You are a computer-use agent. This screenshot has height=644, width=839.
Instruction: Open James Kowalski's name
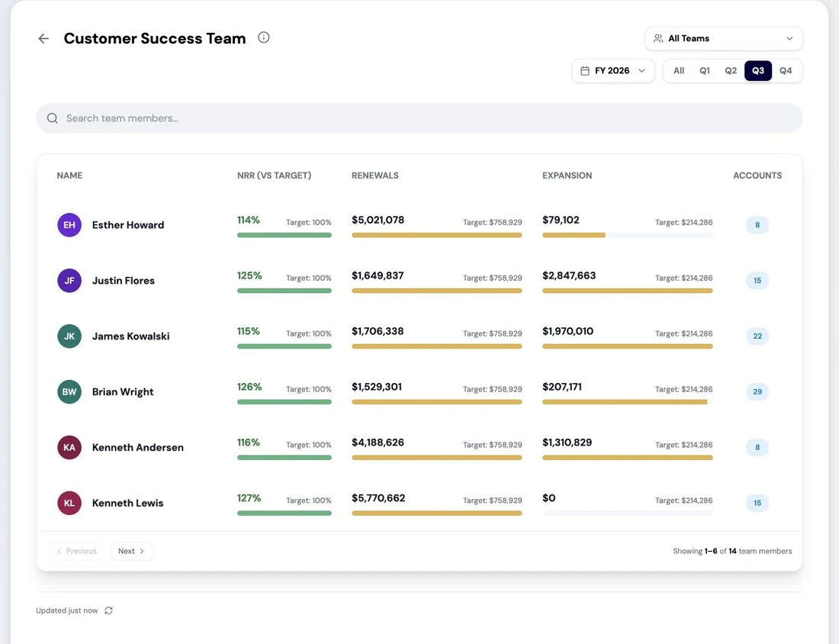tap(130, 336)
